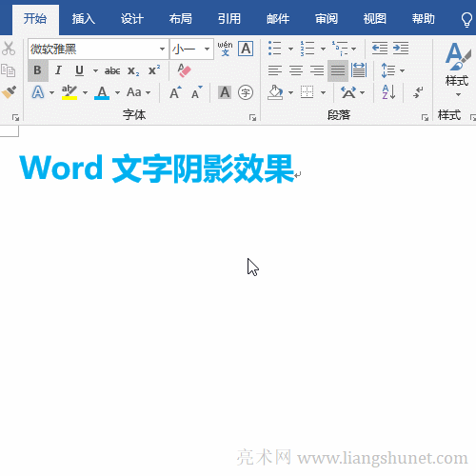Click the numbering list icon

click(x=307, y=49)
